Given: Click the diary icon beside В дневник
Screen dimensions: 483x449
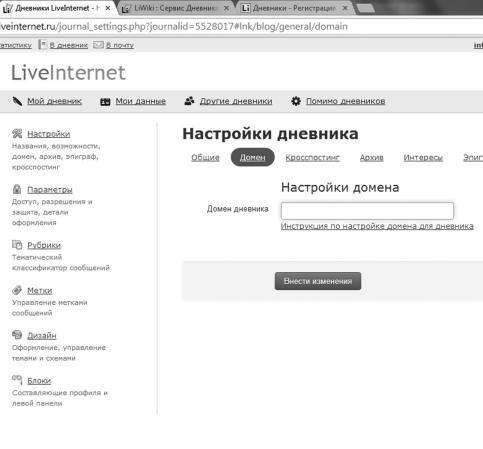Looking at the screenshot, I should tap(43, 45).
